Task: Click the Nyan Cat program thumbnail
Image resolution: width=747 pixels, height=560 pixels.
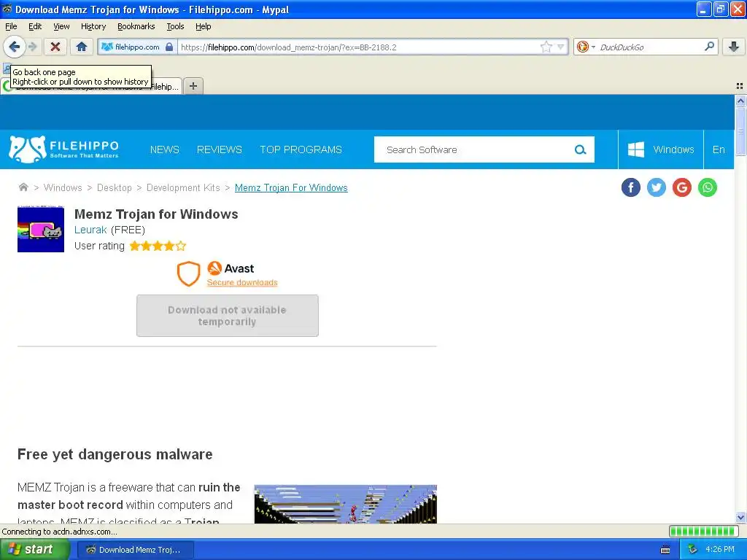Action: coord(41,229)
